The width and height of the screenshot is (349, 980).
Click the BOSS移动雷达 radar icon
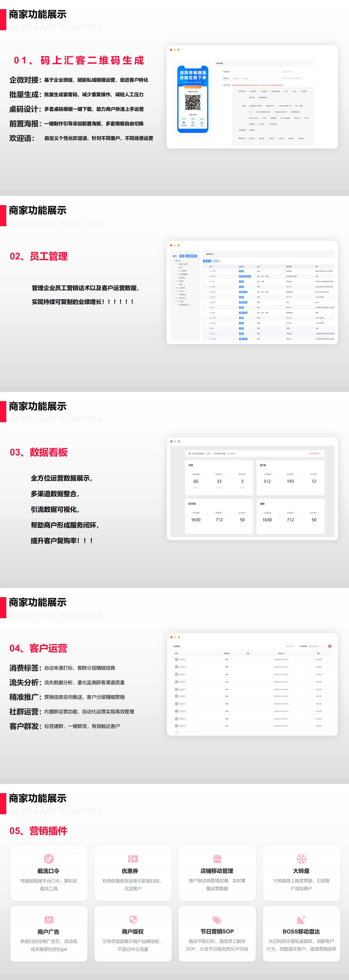301,920
